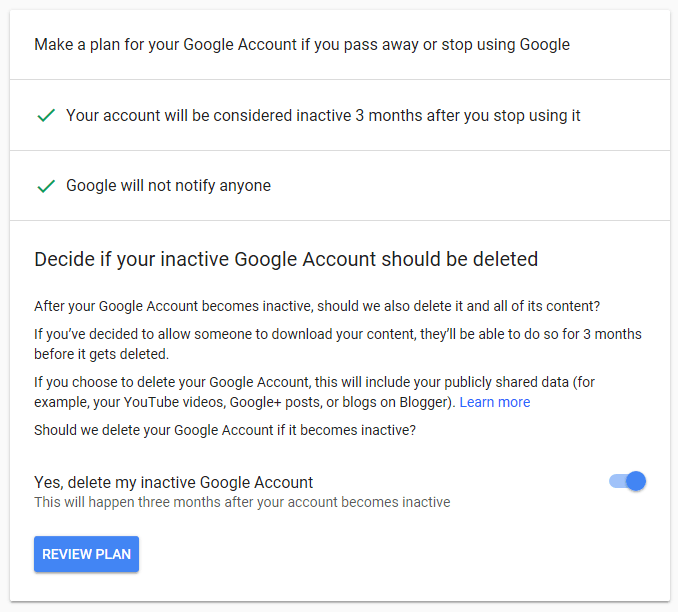Click the round blue knob of the delete toggle
The width and height of the screenshot is (678, 612).
[x=636, y=481]
